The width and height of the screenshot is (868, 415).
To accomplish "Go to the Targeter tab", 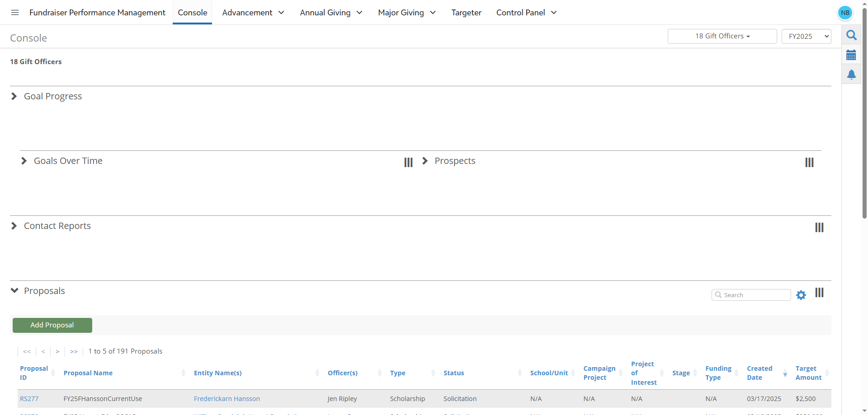I will point(466,13).
